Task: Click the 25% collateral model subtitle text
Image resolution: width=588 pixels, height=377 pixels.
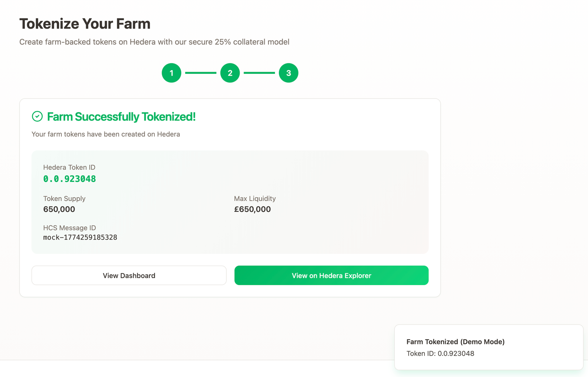Action: (x=154, y=42)
